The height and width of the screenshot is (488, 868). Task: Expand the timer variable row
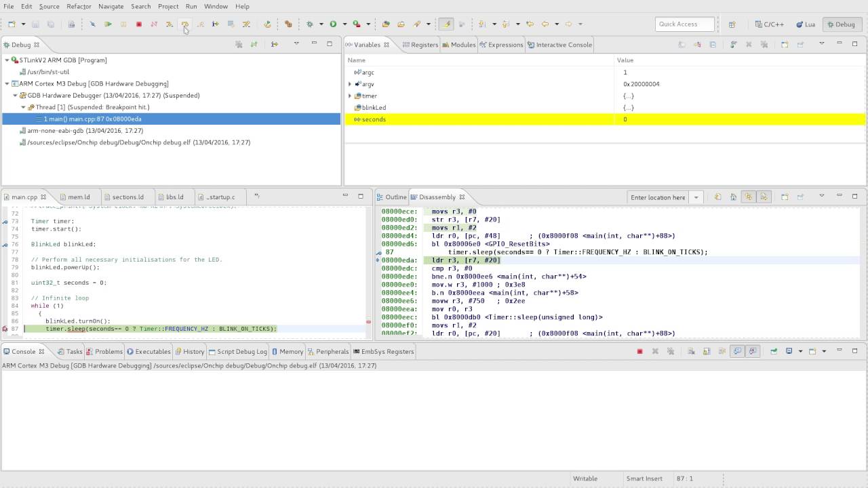tap(350, 96)
